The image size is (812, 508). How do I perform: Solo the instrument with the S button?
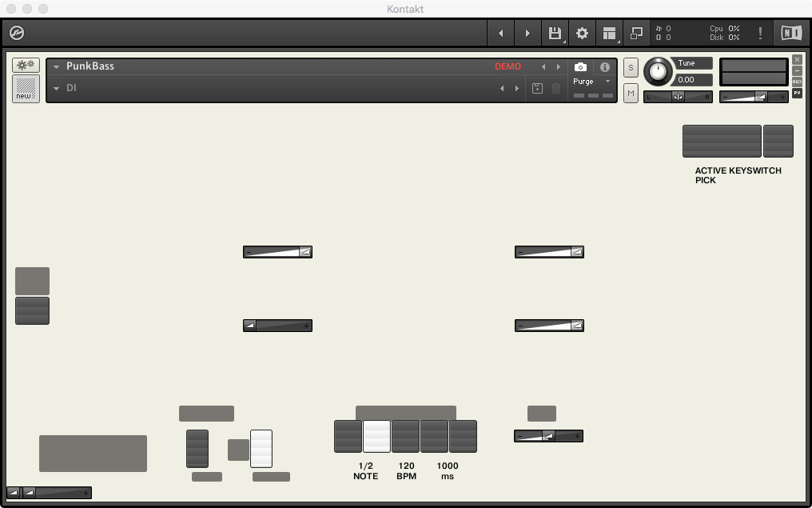pos(631,67)
